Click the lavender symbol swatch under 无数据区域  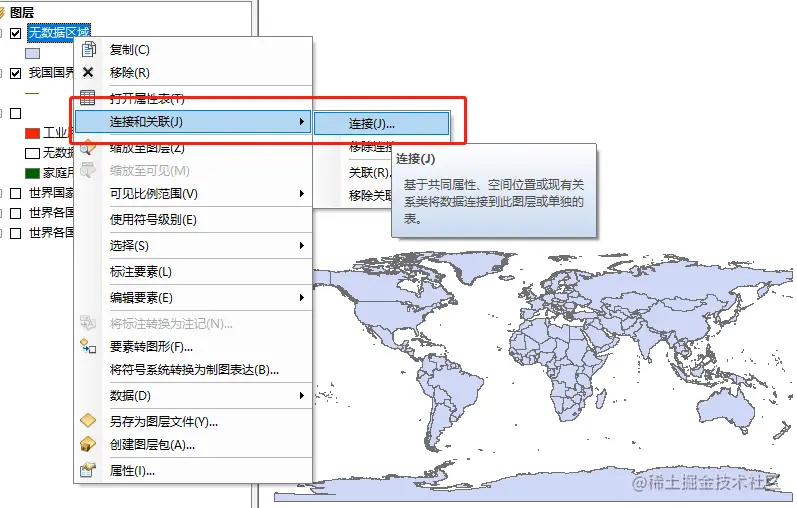pos(33,53)
